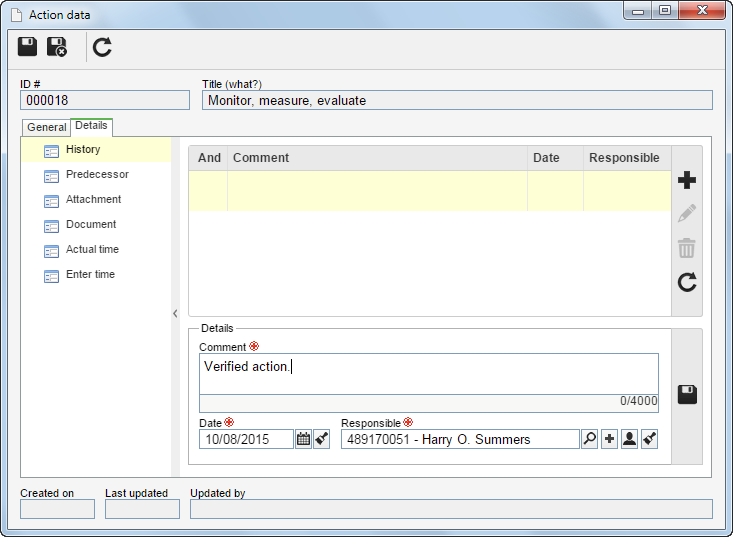733x537 pixels.
Task: Maximize the Action data window
Action: (665, 10)
